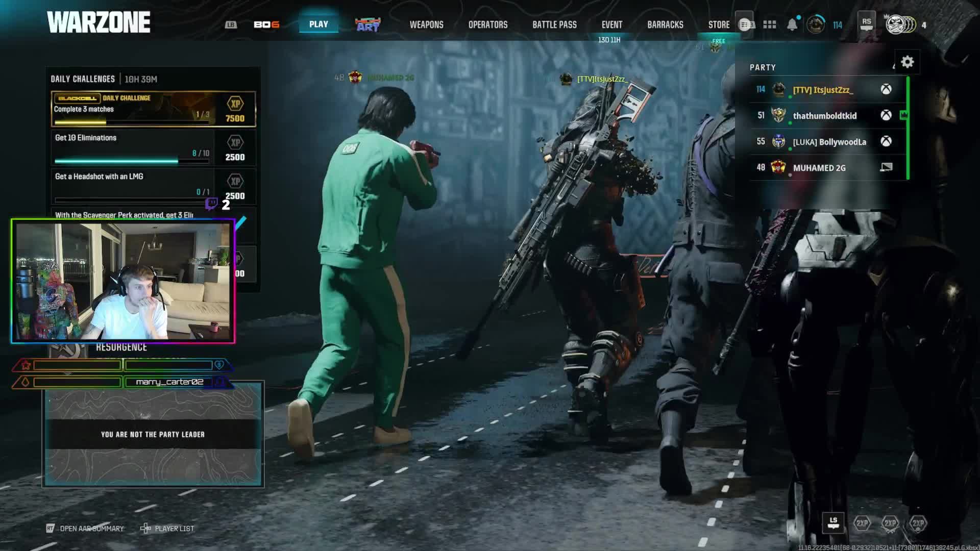Open the Barracks tab
Image resolution: width=980 pixels, height=551 pixels.
(665, 24)
